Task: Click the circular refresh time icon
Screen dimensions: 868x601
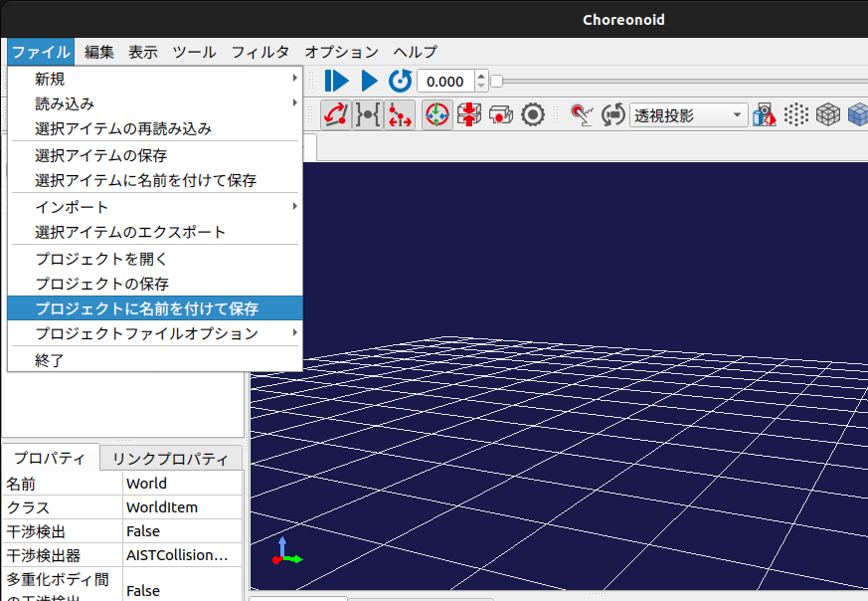Action: click(x=400, y=82)
